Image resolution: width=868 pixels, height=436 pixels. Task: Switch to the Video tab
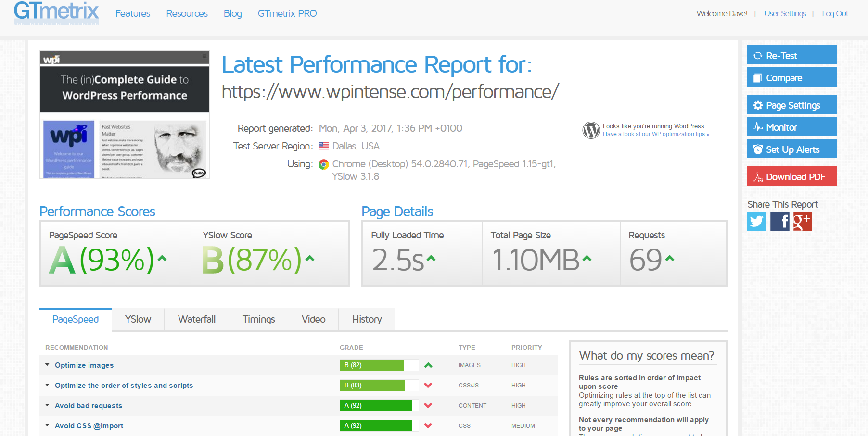[x=314, y=319]
